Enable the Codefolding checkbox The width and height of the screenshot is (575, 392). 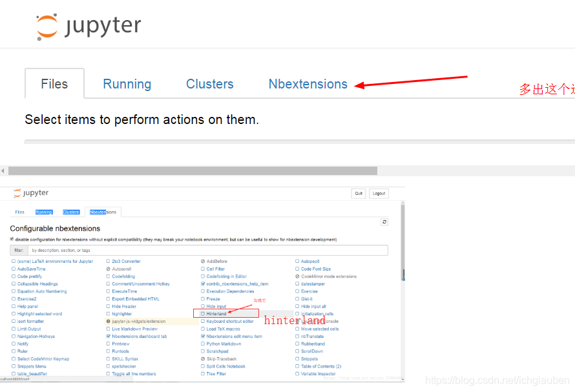(108, 276)
